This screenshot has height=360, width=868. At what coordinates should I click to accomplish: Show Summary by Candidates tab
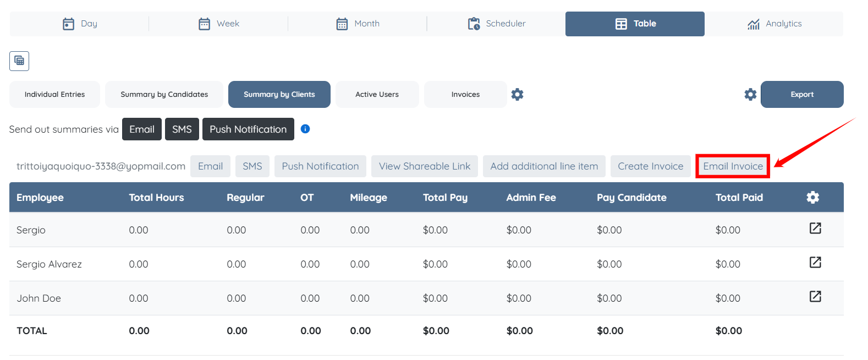tap(164, 94)
